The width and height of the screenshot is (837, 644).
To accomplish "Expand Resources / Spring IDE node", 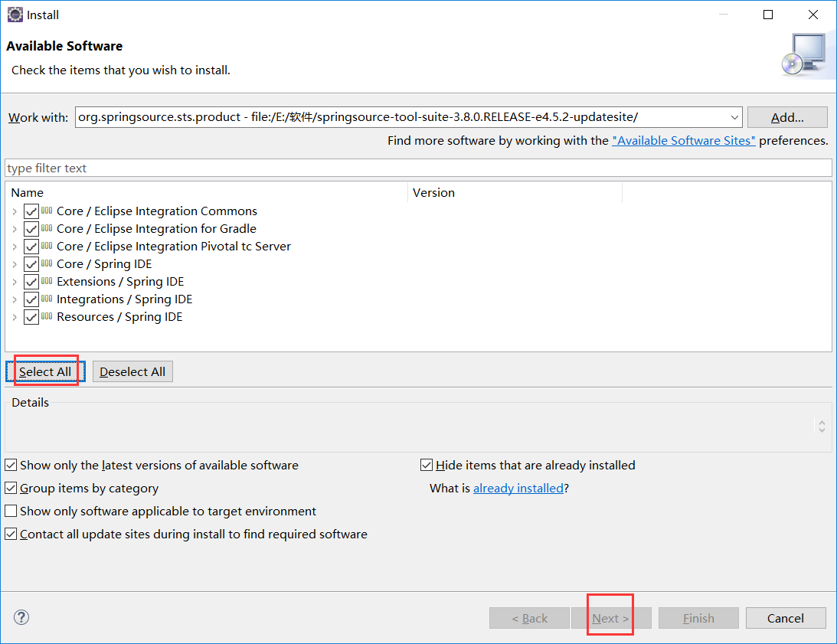I will 15,317.
